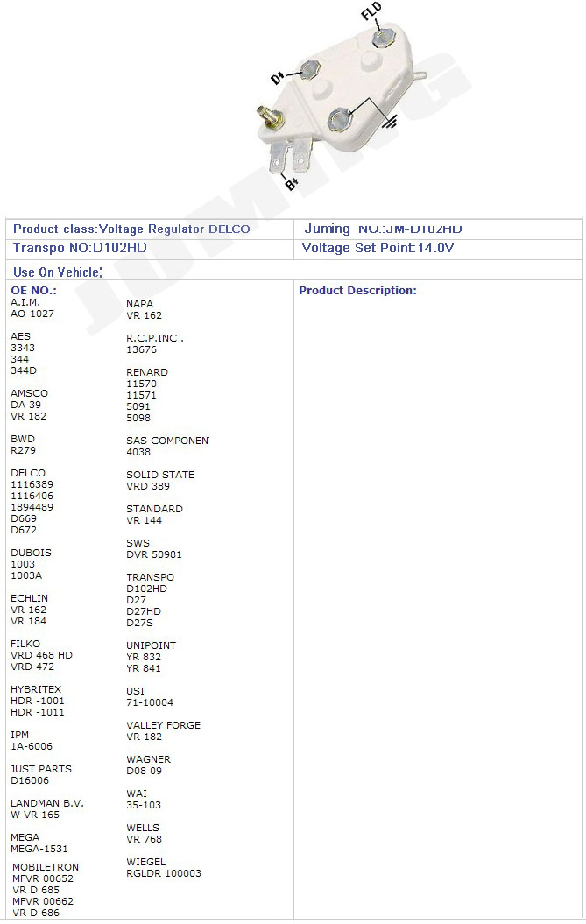
Task: Click the VALLEY FORGE brand name
Action: tap(163, 725)
